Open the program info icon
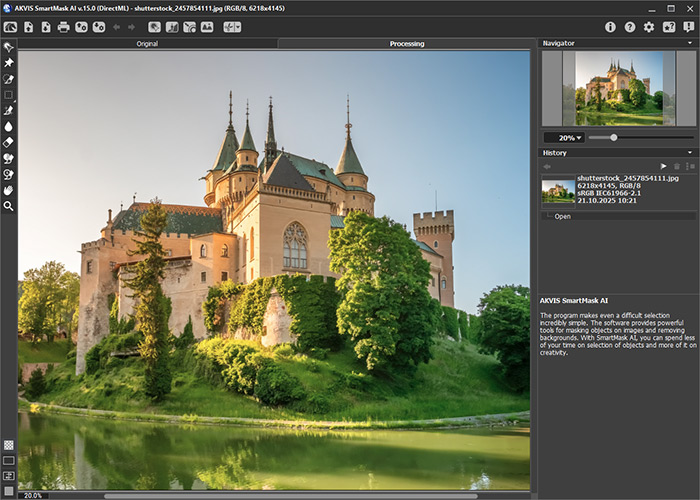Screen dimensions: 700x500 [612, 27]
